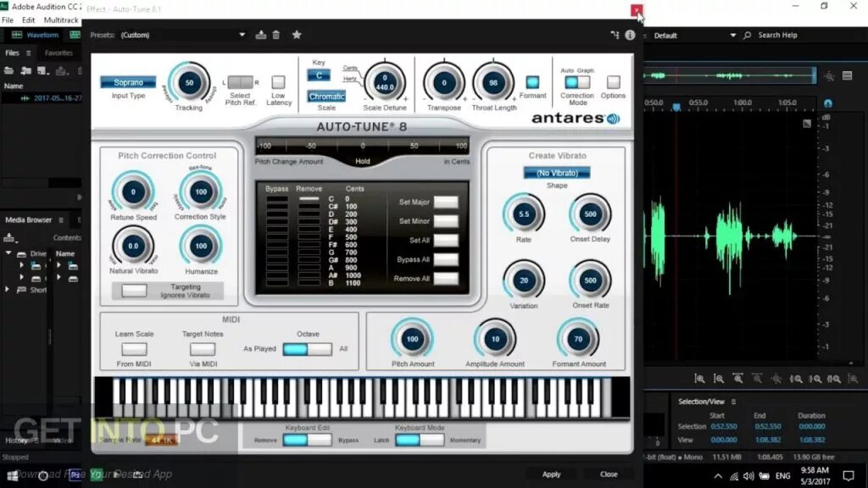Viewport: 868px width, 488px height.
Task: Open the Key dropdown set to C
Action: tap(319, 75)
